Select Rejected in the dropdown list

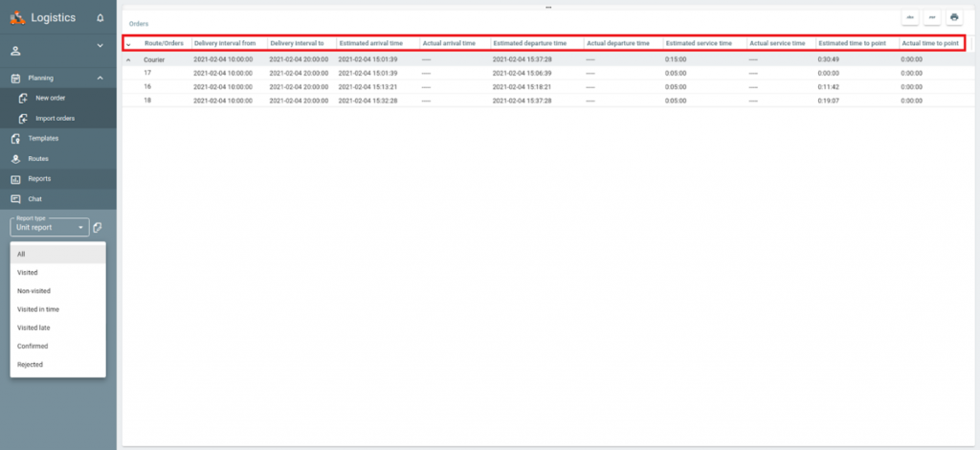[31, 364]
